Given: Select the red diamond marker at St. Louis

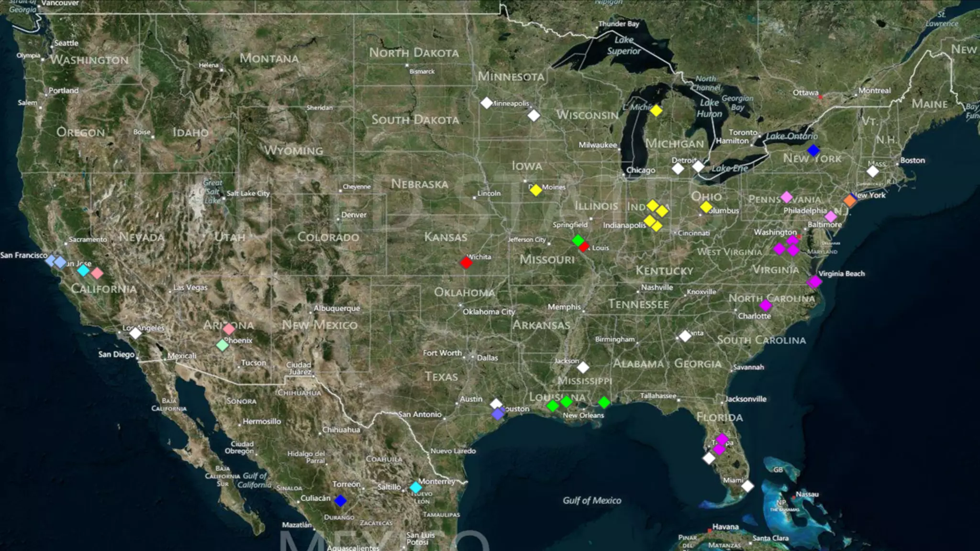Looking at the screenshot, I should pos(584,247).
